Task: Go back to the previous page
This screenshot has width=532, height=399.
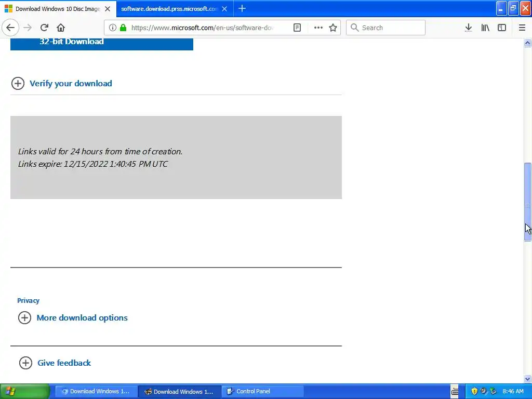Action: (10, 28)
